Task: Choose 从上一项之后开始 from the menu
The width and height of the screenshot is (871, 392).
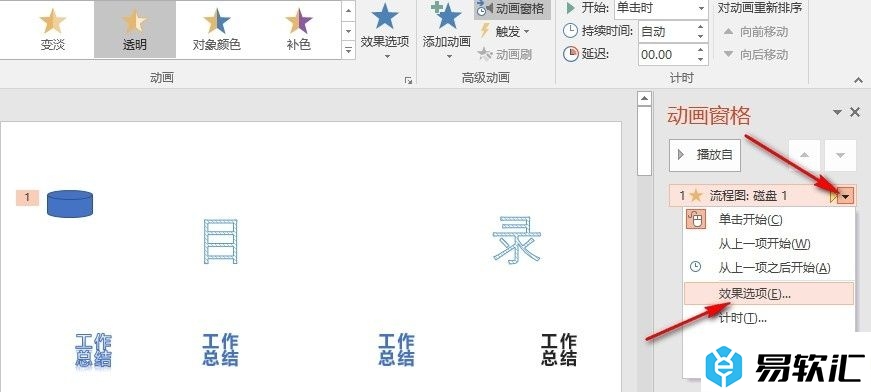Action: point(769,268)
